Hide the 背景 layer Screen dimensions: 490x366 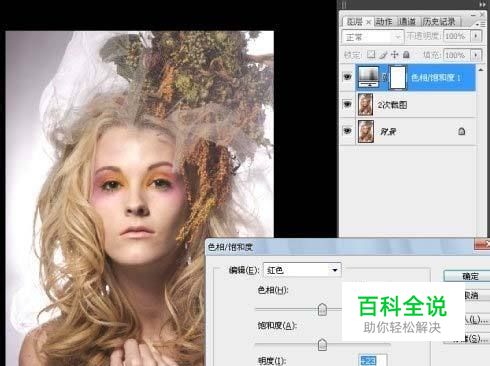point(347,131)
